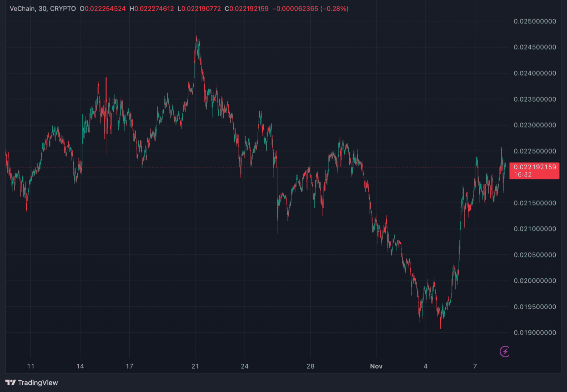
Task: Click the red current price label 0.022192159
Action: coord(534,167)
